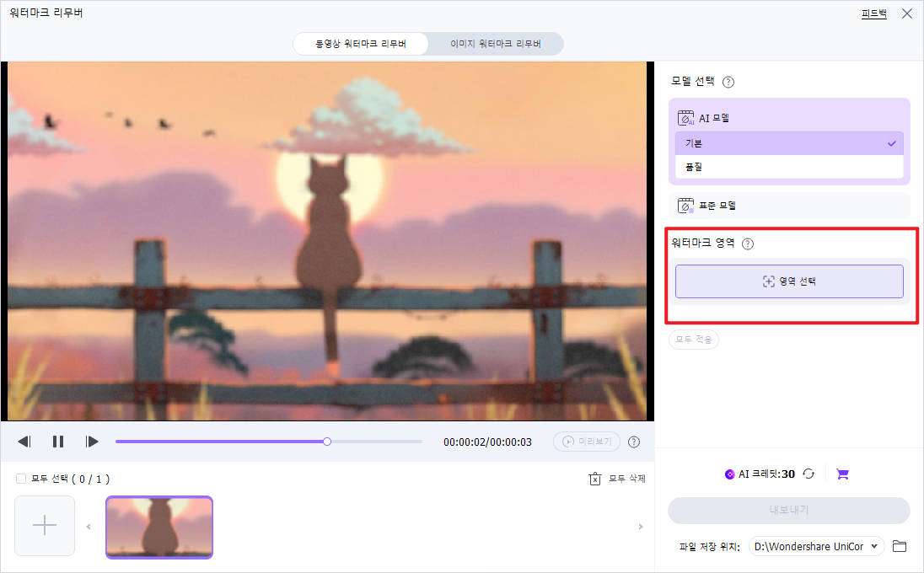Select the cat video thumbnail
This screenshot has height=573, width=924.
pos(159,527)
